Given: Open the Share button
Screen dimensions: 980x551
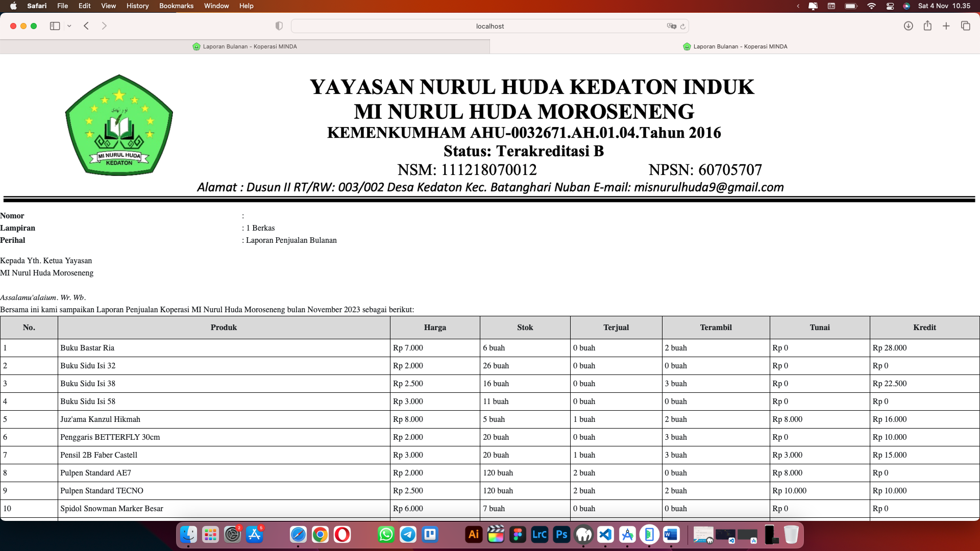Looking at the screenshot, I should tap(927, 26).
